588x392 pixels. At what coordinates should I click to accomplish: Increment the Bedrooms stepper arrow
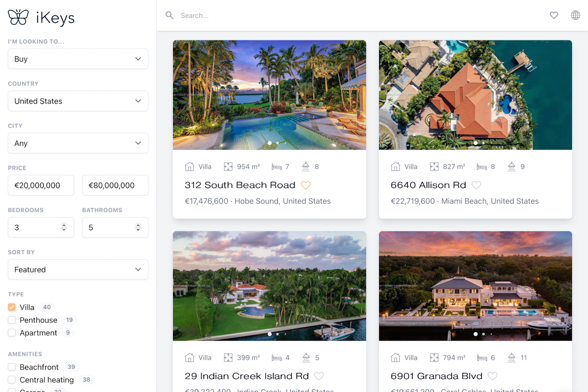click(64, 225)
